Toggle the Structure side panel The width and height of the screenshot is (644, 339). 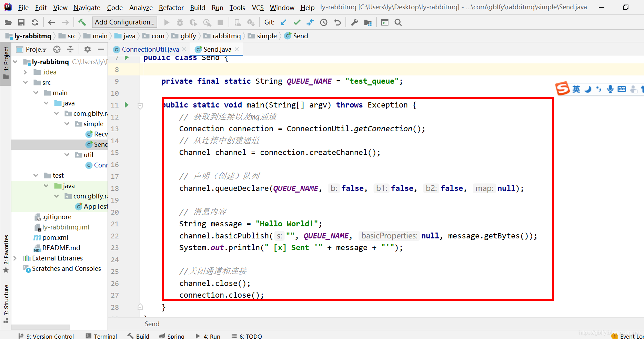[x=6, y=303]
